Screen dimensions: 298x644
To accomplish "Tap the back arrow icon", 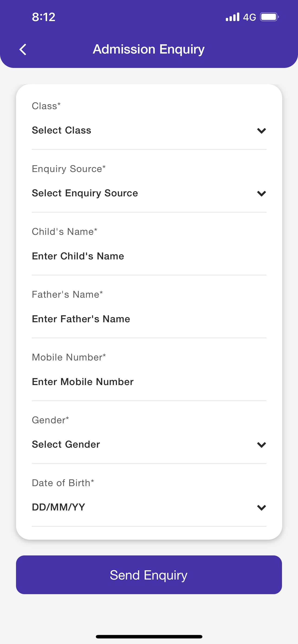I will pyautogui.click(x=23, y=49).
